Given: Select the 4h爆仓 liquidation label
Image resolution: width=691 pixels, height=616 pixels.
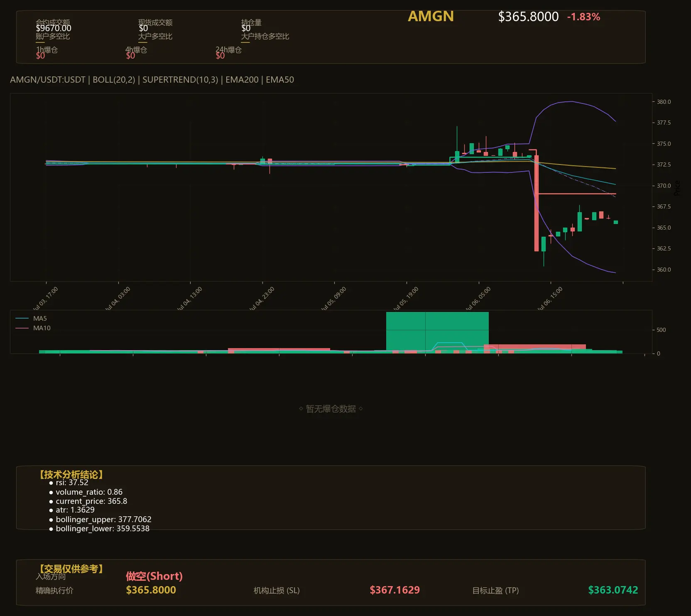Looking at the screenshot, I should point(136,50).
